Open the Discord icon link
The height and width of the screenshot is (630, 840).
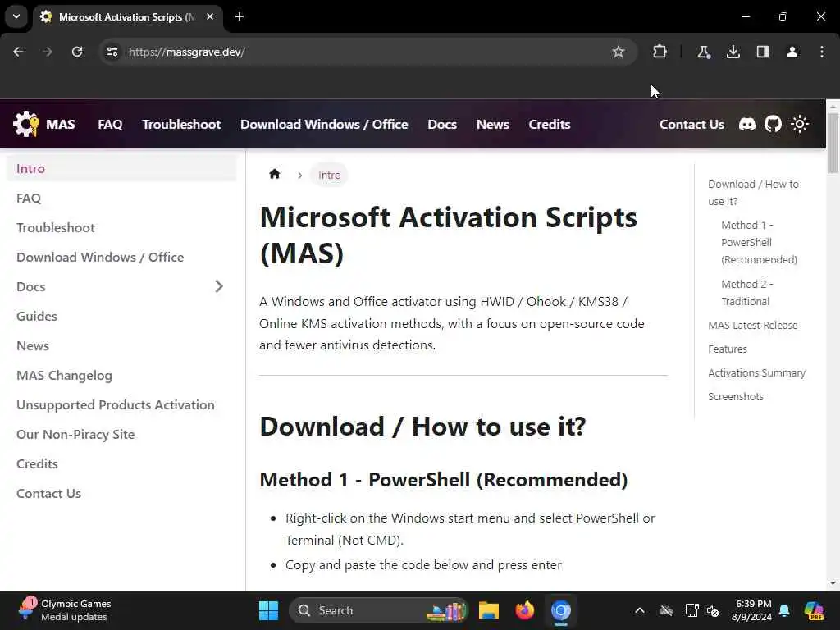click(x=746, y=125)
